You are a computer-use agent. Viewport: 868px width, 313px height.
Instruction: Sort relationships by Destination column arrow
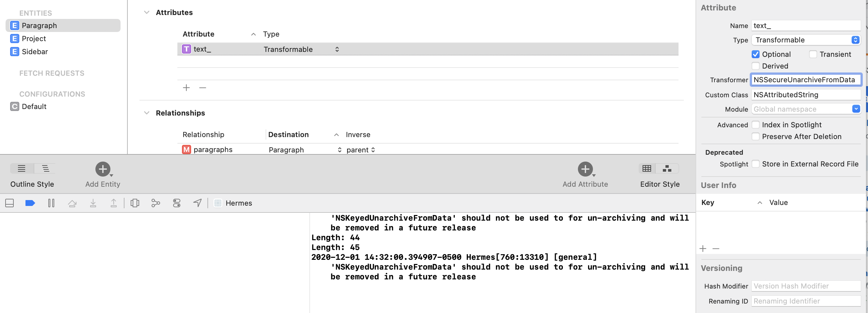336,135
